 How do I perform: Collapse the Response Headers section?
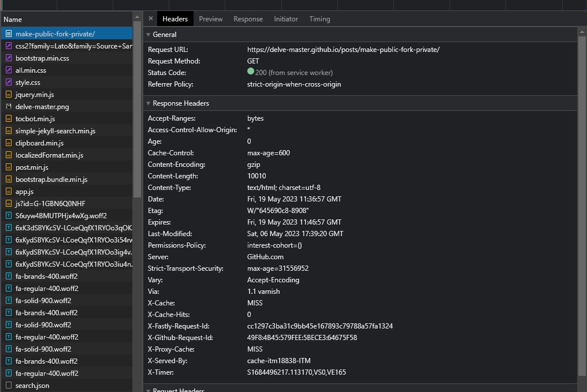pos(148,103)
